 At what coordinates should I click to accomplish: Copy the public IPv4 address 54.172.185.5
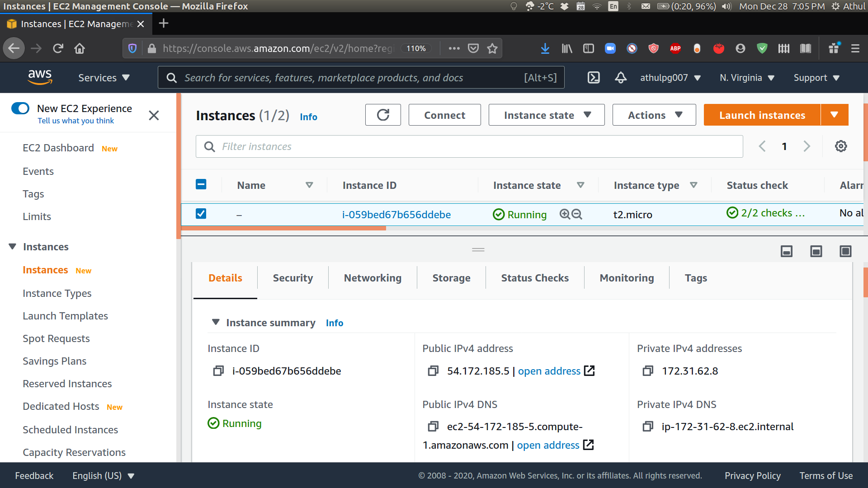point(433,371)
